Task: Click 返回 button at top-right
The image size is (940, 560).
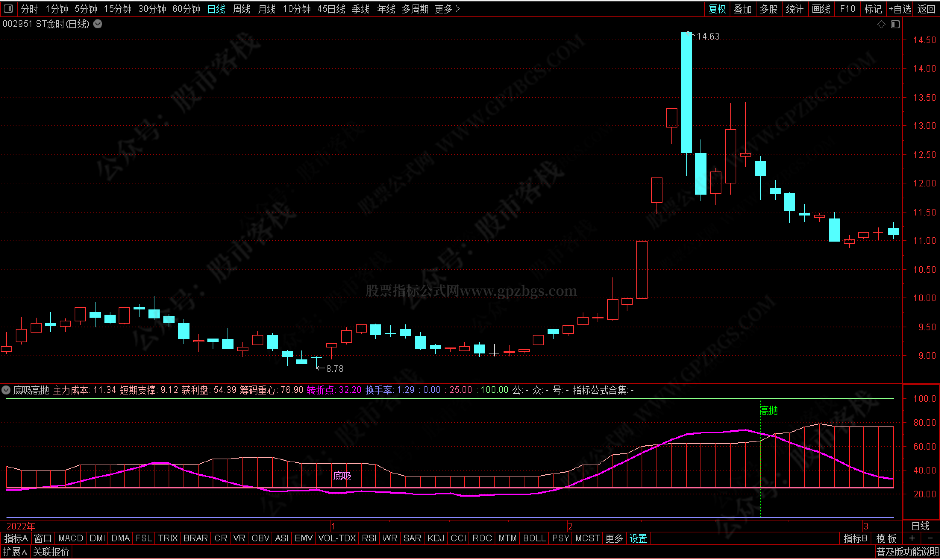Action: [926, 9]
